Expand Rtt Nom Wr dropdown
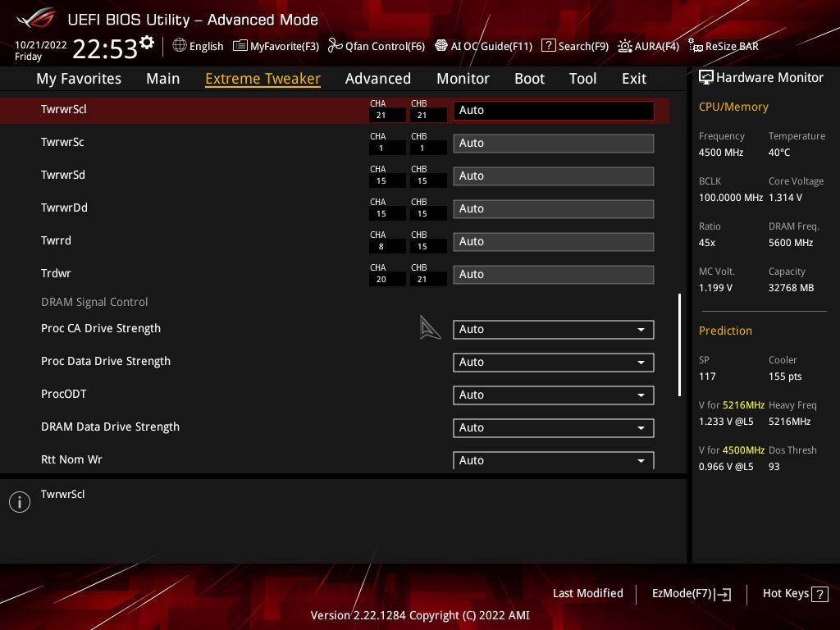This screenshot has width=840, height=630. click(554, 460)
